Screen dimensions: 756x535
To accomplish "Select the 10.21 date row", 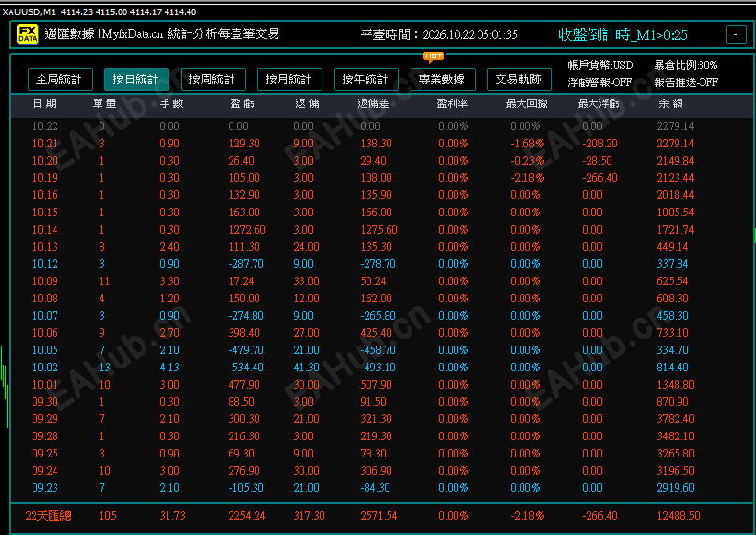I will [x=381, y=144].
